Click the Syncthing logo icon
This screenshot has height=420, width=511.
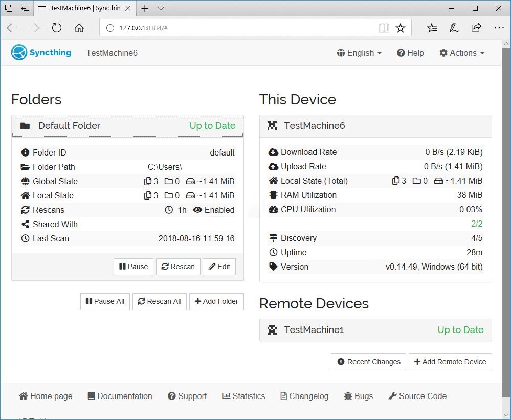(17, 52)
